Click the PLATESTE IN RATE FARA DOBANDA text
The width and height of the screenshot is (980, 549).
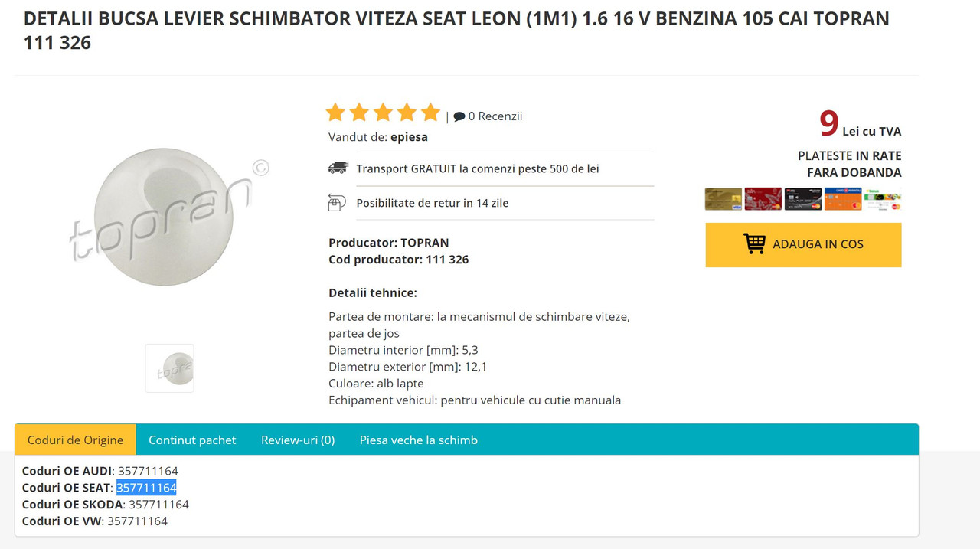click(849, 164)
